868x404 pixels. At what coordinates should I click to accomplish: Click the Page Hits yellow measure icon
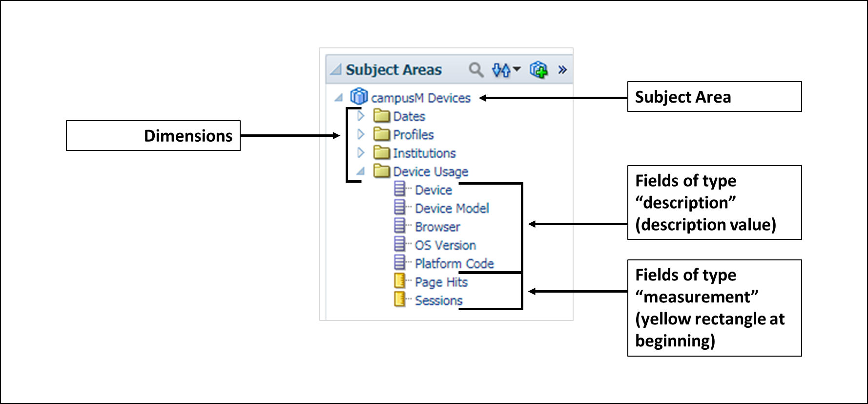[400, 281]
